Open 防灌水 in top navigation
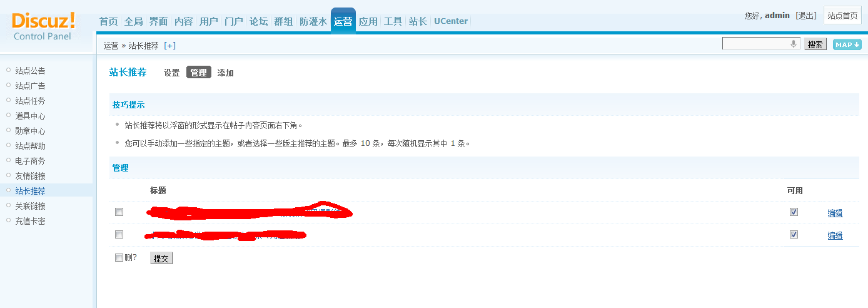 (313, 21)
